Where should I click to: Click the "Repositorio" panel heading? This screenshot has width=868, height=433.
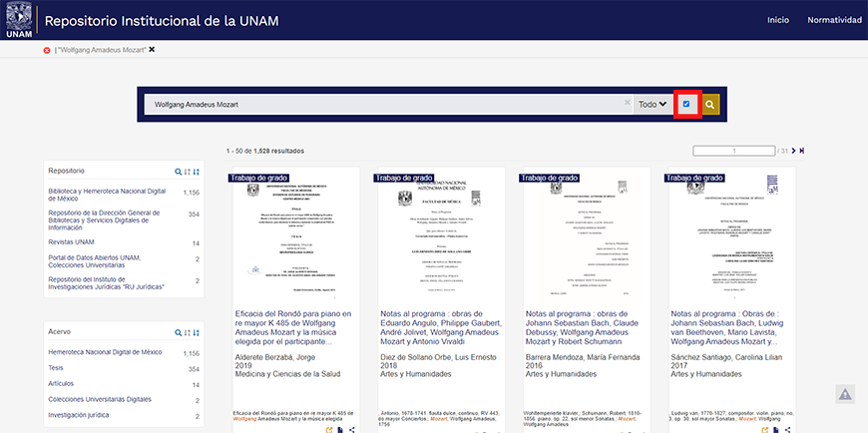(67, 171)
